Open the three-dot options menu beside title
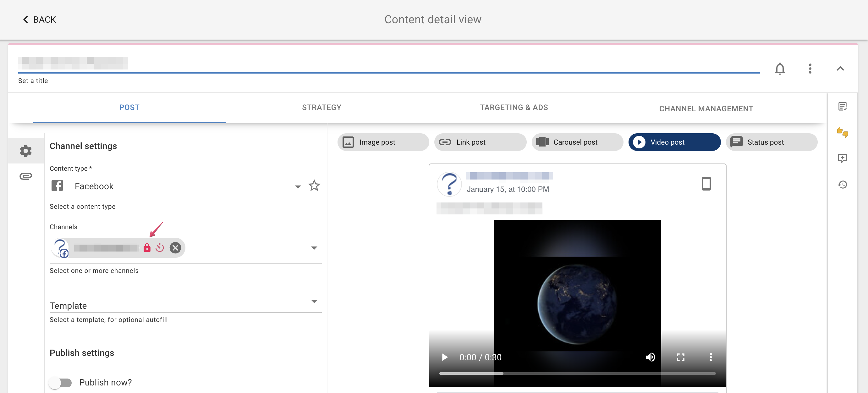868x393 pixels. [x=810, y=69]
